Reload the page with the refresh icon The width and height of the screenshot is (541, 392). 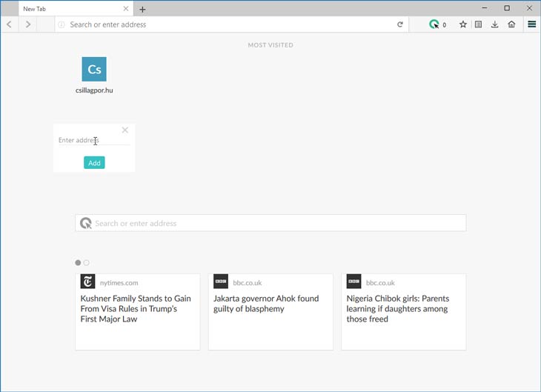click(x=400, y=24)
